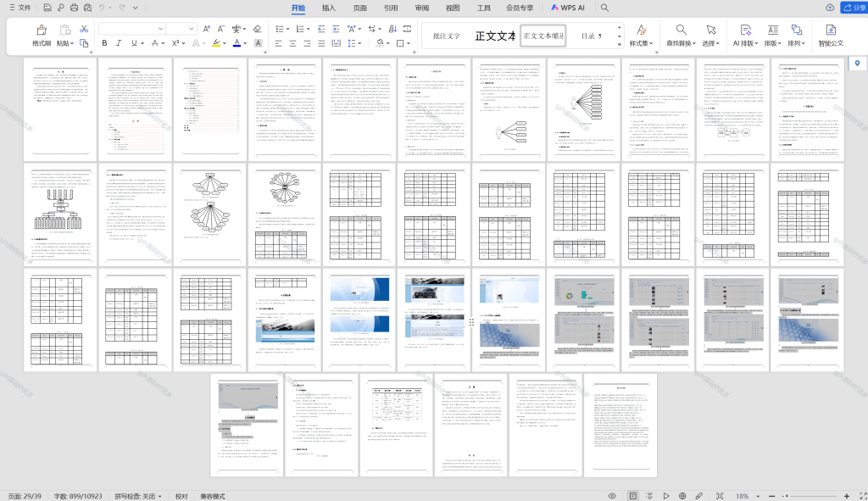Switch to outline view in status bar

(x=649, y=496)
